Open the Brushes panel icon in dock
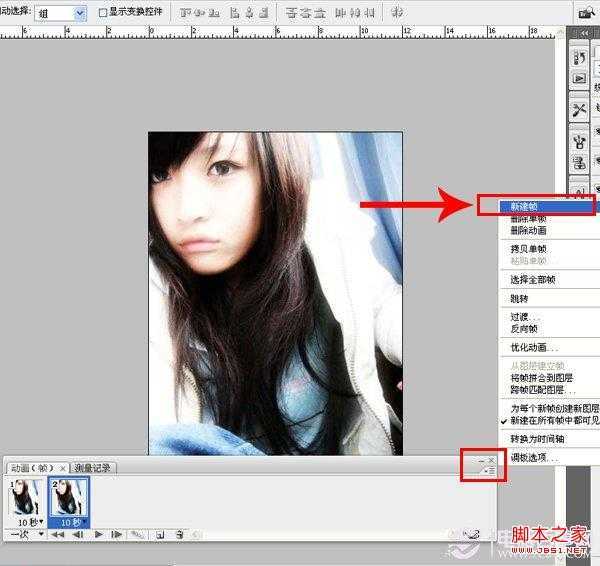The height and width of the screenshot is (566, 600). pos(579,142)
